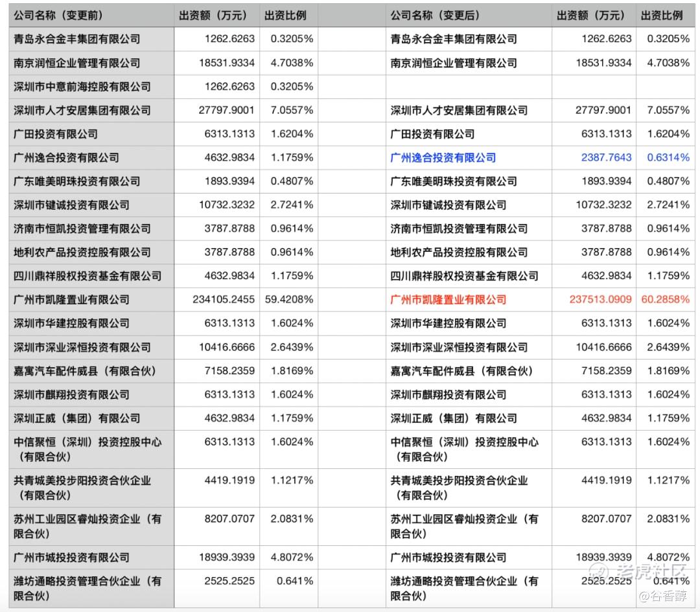
Task: Select percentage 2.0831% in before-change table
Action: tap(292, 519)
